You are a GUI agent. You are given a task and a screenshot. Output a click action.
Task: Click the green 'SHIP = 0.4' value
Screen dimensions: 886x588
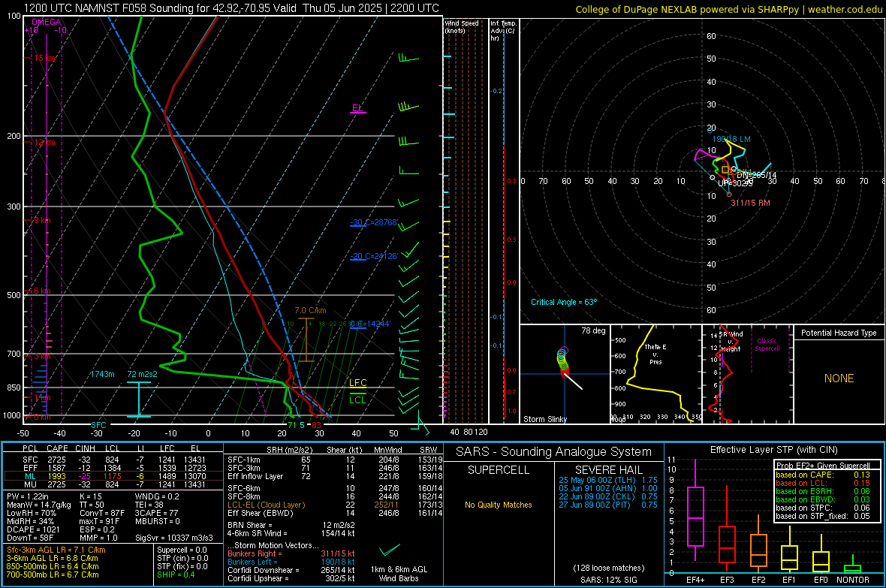pyautogui.click(x=176, y=574)
